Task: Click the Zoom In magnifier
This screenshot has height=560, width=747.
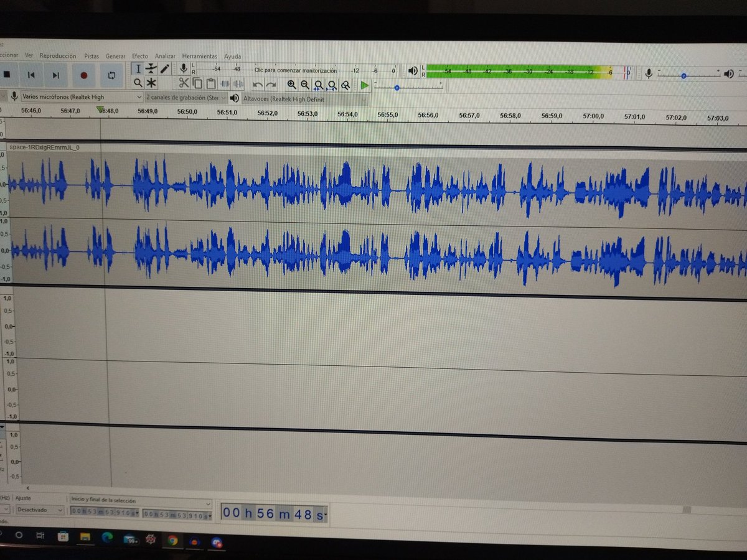Action: 291,85
